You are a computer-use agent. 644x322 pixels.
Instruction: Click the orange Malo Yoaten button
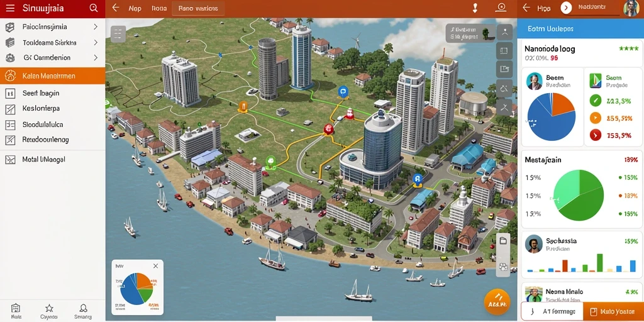[613, 312]
